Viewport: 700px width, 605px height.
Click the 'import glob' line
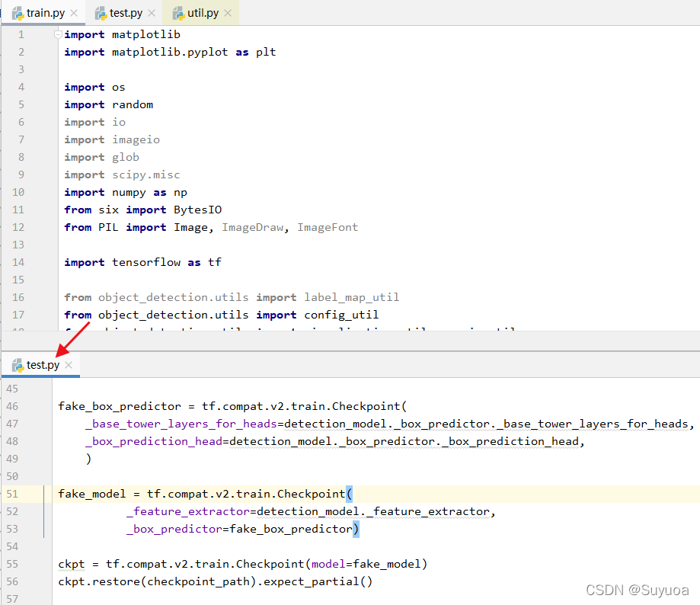point(102,157)
